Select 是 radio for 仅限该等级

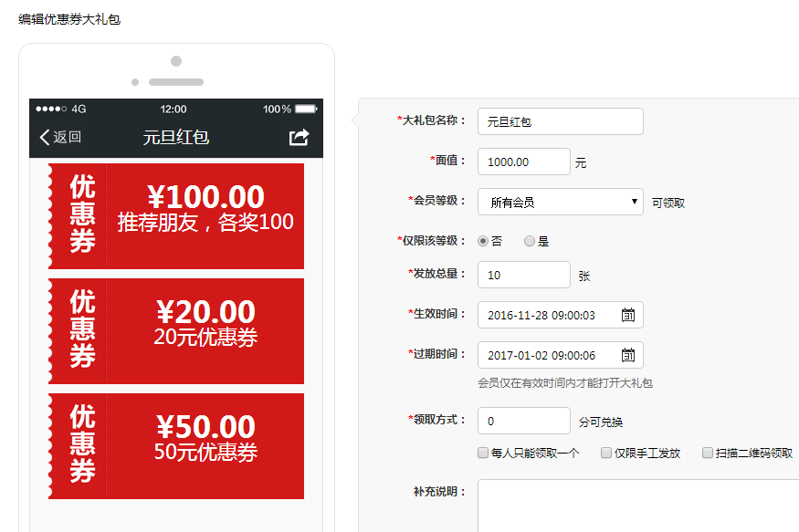click(530, 242)
